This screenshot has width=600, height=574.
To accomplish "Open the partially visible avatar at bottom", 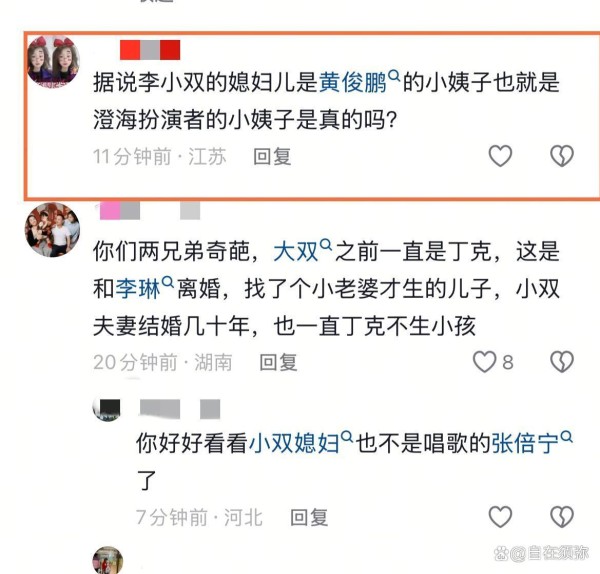I will (x=108, y=560).
